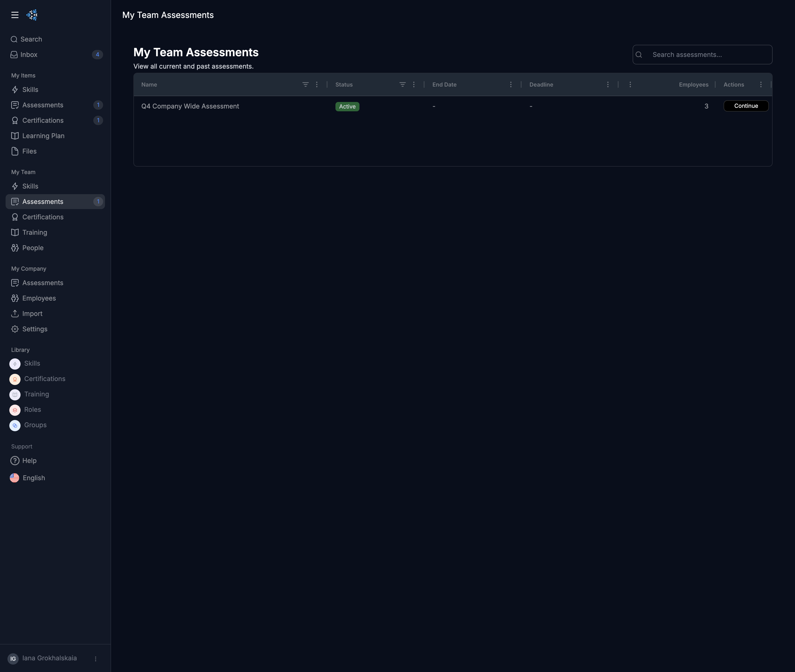Image resolution: width=795 pixels, height=672 pixels.
Task: Open Library Roles icon
Action: (15, 410)
